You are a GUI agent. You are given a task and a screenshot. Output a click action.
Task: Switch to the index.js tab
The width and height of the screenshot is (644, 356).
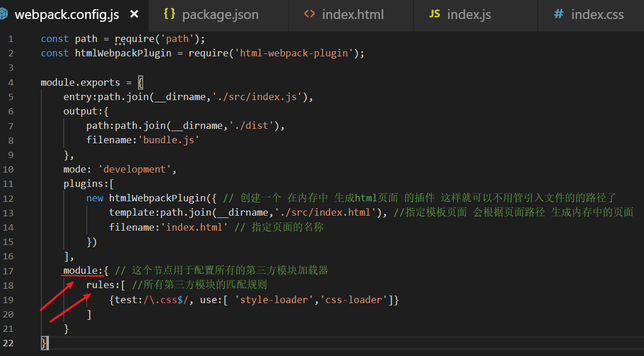(476, 15)
